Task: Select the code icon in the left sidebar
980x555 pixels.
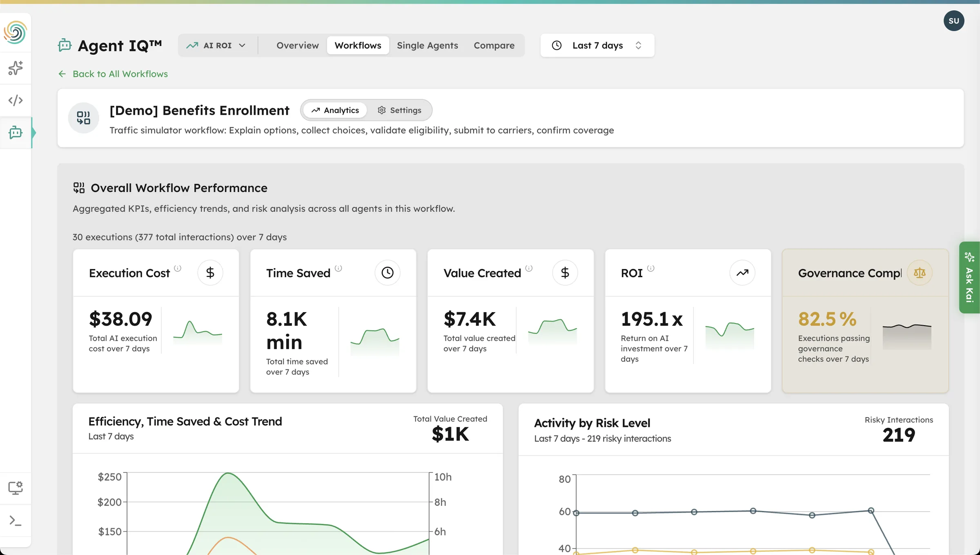Action: pos(15,100)
